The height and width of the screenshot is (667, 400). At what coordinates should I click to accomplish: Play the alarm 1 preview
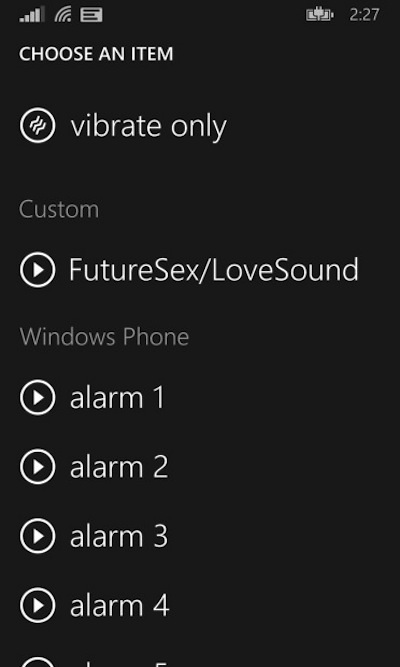pos(37,397)
